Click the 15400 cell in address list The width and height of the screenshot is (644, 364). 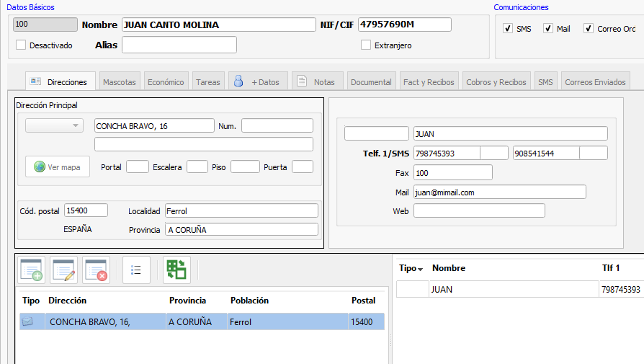coord(367,321)
